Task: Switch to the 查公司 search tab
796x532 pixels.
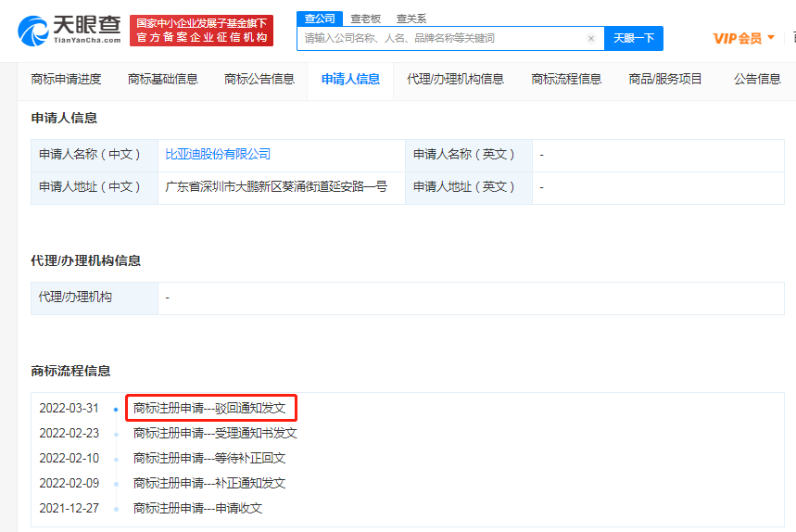Action: pos(319,18)
